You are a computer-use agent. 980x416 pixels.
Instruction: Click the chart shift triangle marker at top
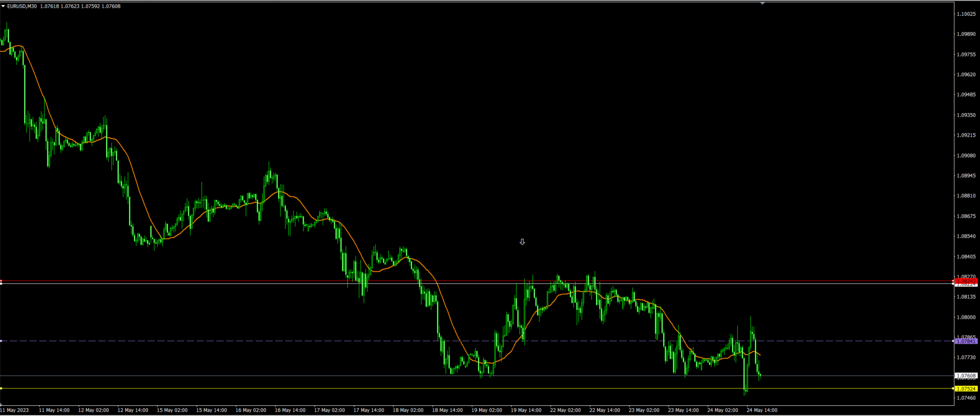[x=762, y=4]
